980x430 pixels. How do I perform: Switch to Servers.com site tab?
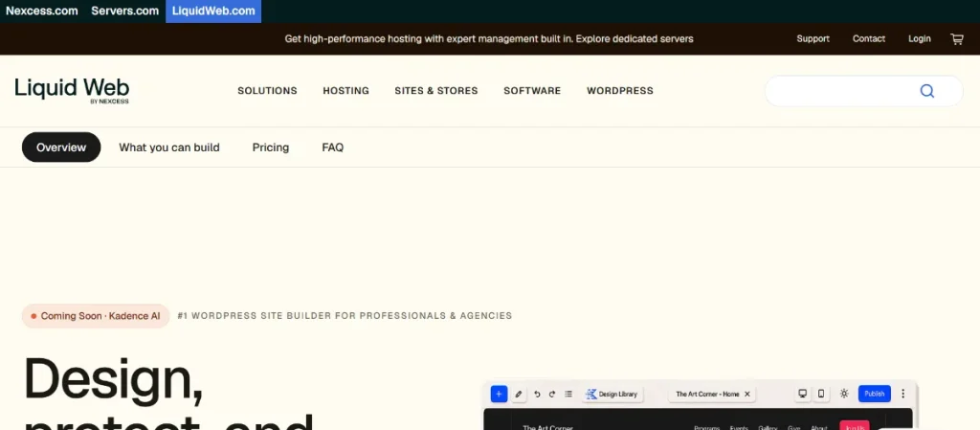[125, 11]
